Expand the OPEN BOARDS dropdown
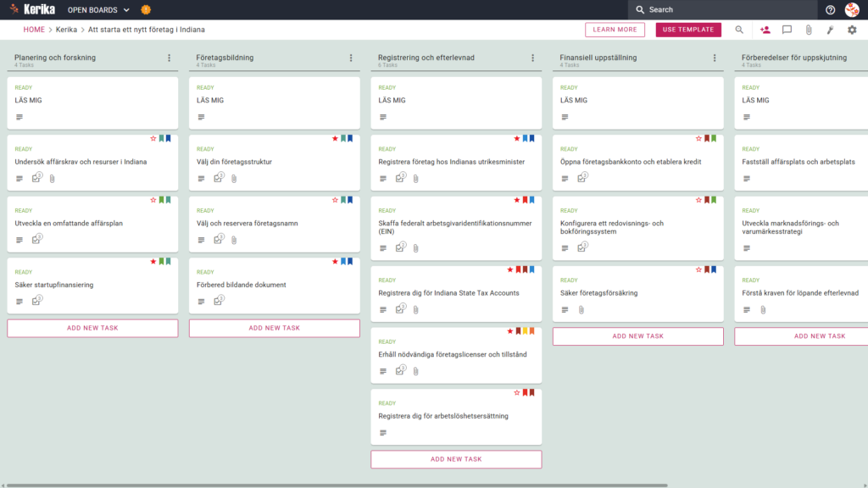This screenshot has width=868, height=488. pos(98,10)
